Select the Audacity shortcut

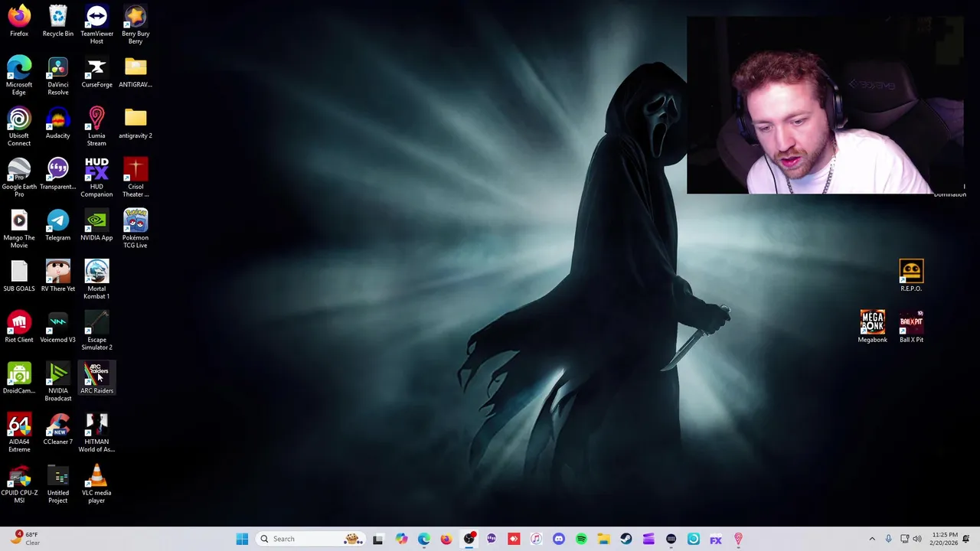point(58,123)
